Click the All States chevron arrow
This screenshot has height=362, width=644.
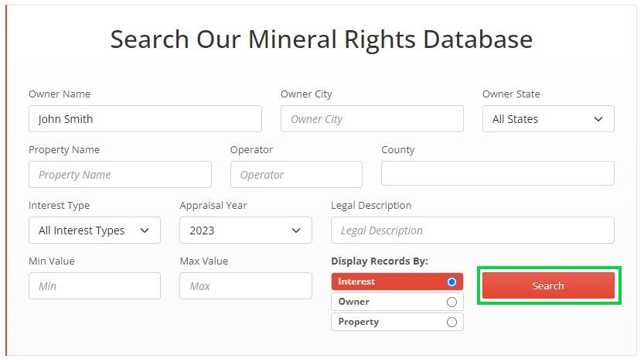(598, 119)
